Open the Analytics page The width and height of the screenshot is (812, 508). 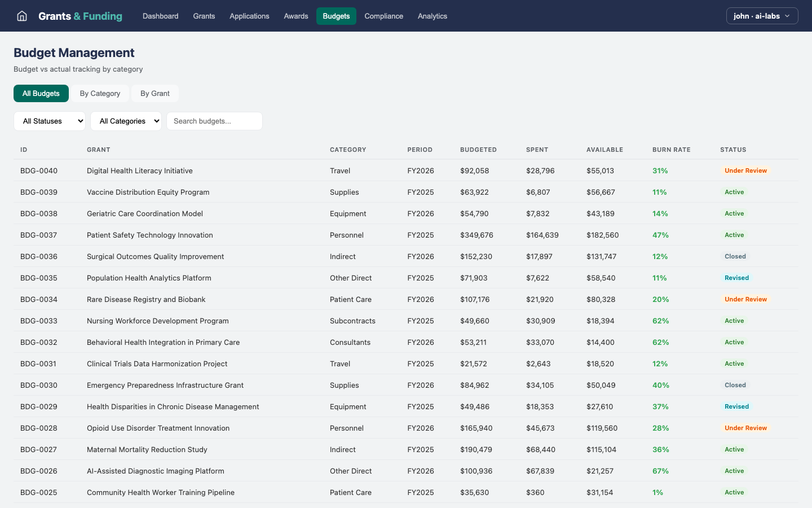[x=433, y=16]
